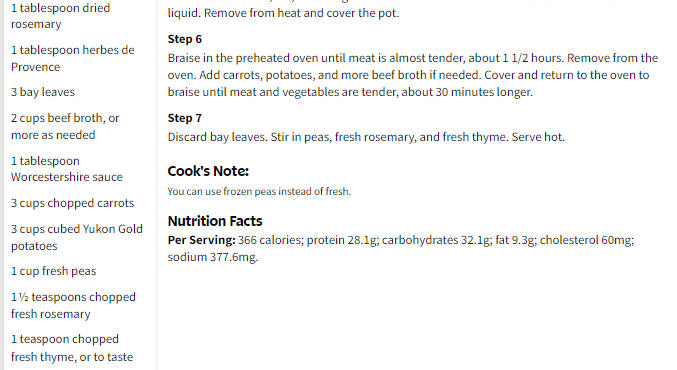
Task: Click the Step 6 heading
Action: pyautogui.click(x=184, y=39)
